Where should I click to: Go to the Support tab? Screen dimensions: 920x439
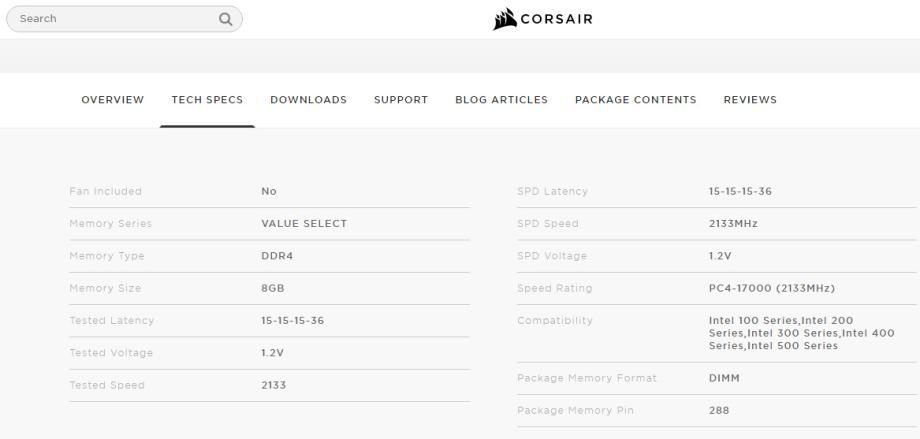point(401,100)
